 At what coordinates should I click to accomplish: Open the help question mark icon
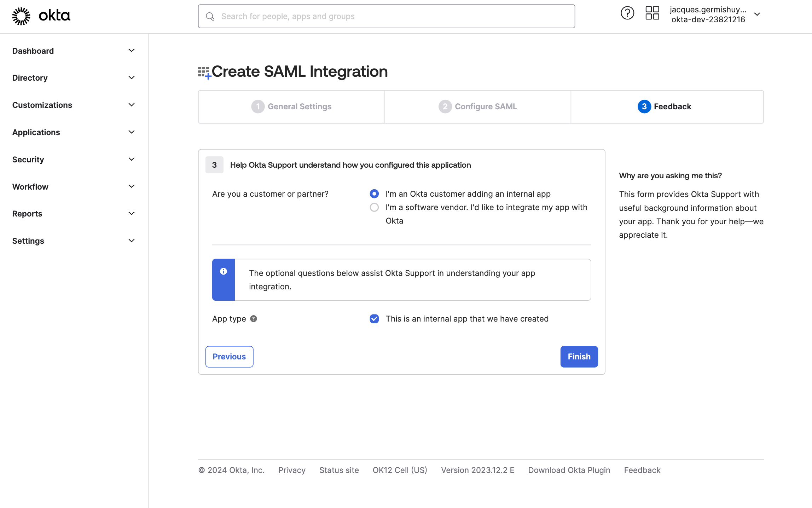tap(627, 13)
